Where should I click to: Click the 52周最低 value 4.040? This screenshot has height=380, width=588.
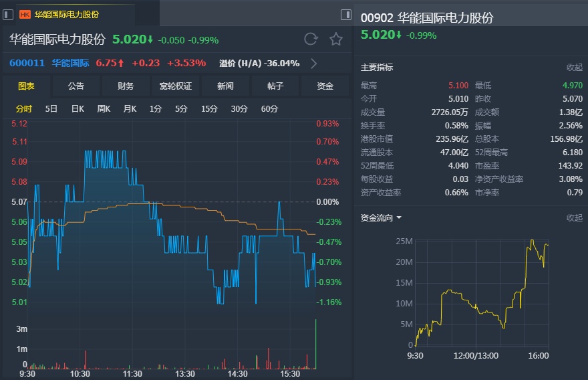tap(458, 166)
